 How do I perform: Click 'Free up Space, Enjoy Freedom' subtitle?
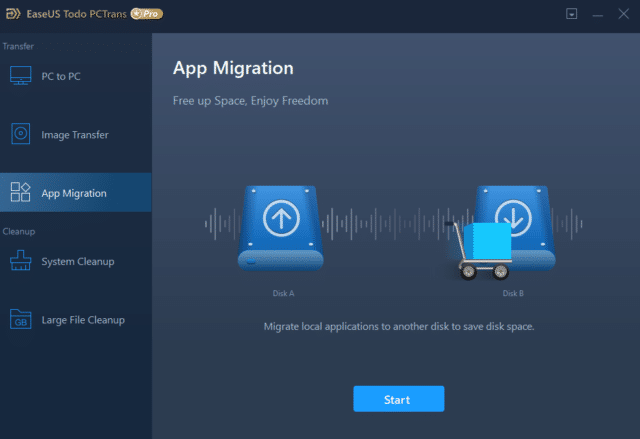[x=250, y=101]
